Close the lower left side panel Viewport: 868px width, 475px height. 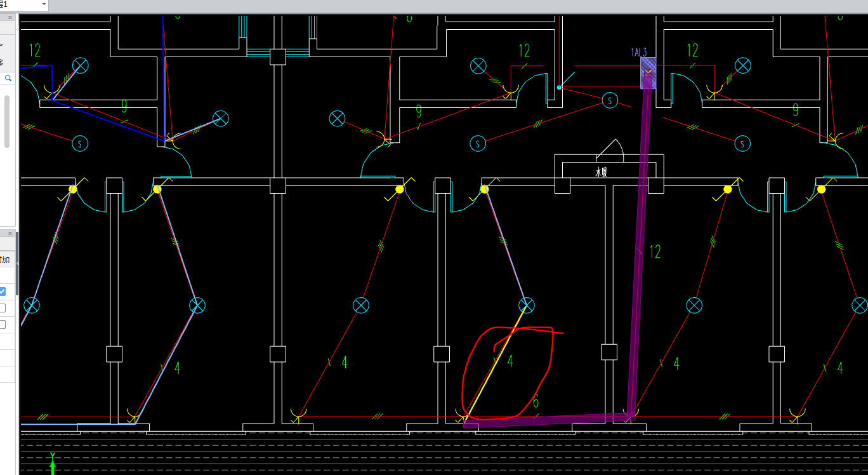click(10, 234)
